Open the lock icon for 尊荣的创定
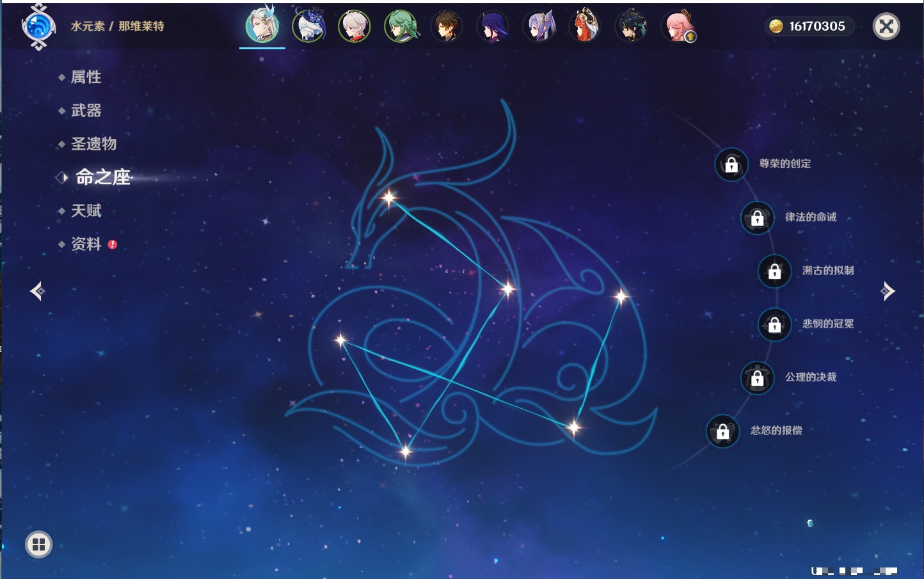This screenshot has height=579, width=924. [731, 164]
